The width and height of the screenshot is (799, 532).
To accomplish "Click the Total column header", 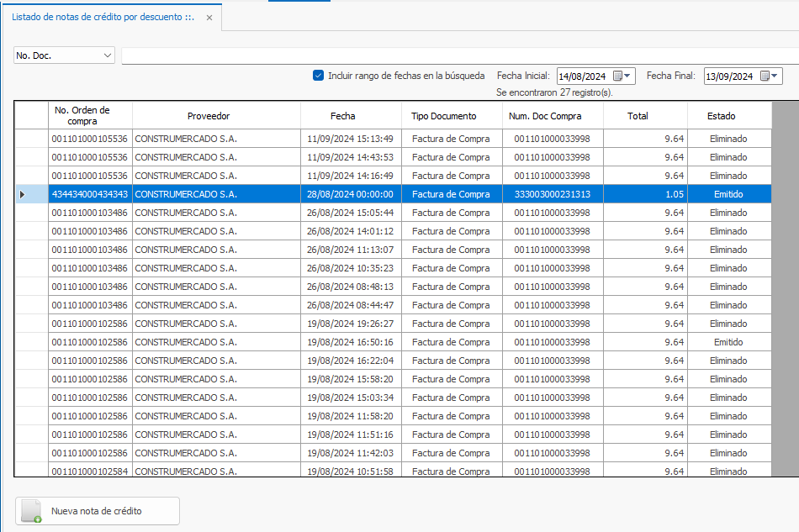I will [x=638, y=116].
